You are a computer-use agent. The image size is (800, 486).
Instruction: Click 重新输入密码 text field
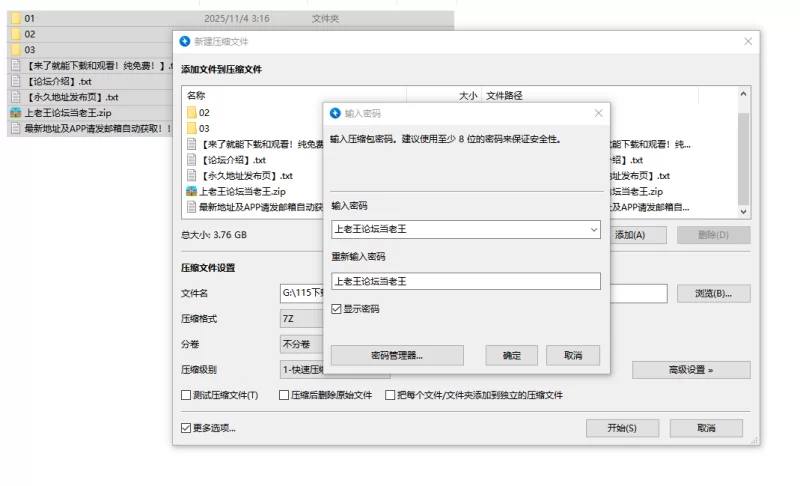click(x=466, y=281)
